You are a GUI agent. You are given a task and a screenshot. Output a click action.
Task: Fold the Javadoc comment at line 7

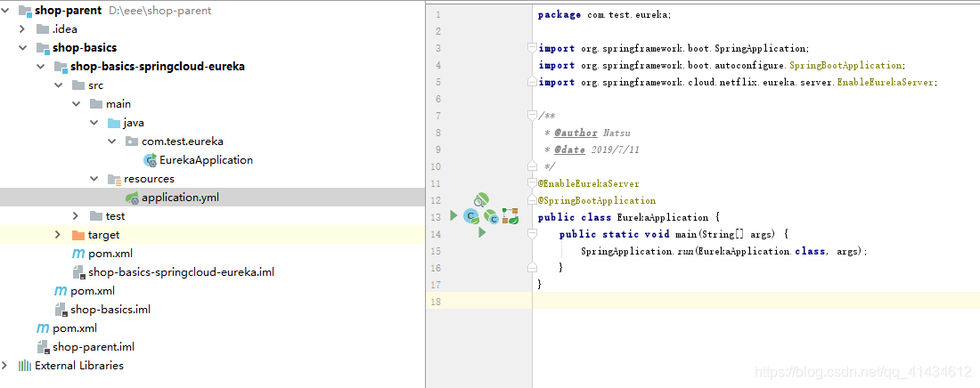(532, 116)
